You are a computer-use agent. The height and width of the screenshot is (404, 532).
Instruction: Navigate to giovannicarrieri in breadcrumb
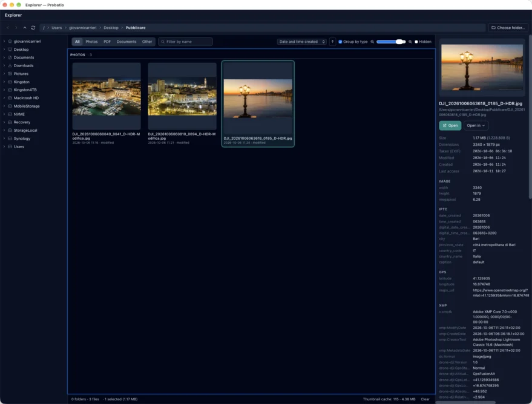click(x=83, y=28)
